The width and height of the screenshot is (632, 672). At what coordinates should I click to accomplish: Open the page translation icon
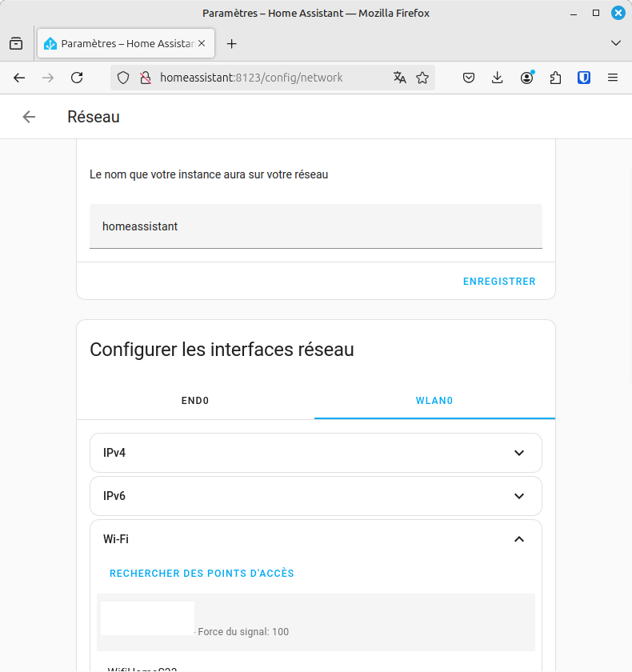pyautogui.click(x=400, y=78)
